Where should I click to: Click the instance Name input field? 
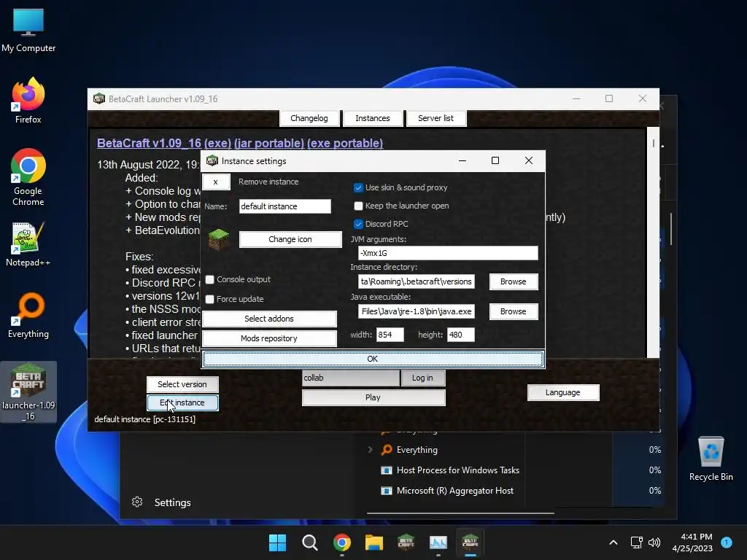pos(285,206)
